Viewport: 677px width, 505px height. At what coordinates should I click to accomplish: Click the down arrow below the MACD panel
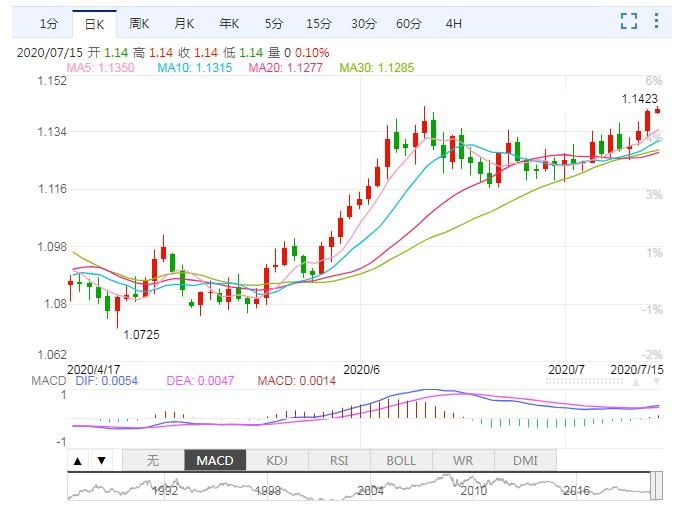[x=100, y=461]
